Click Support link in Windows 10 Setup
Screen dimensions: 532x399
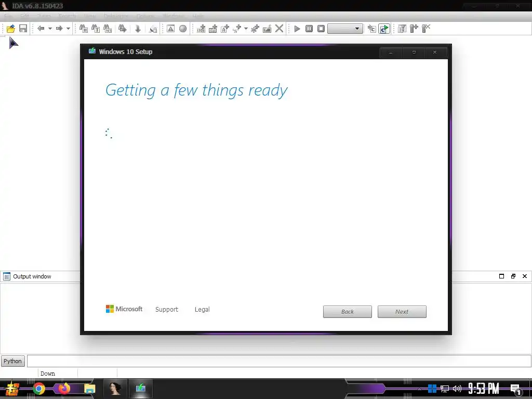[167, 310]
